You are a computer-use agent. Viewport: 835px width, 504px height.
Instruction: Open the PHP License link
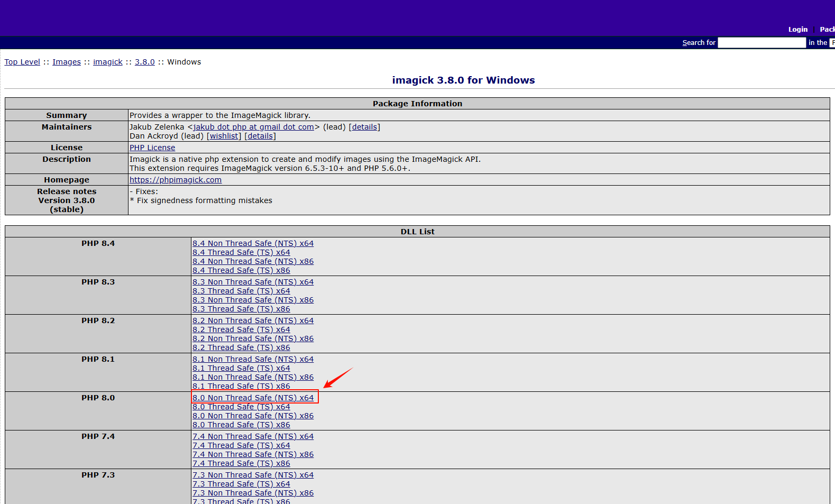(152, 148)
